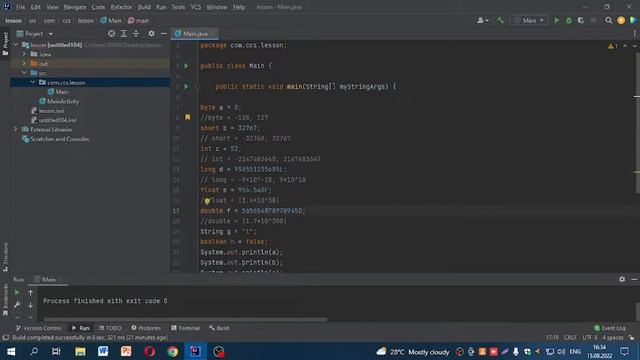
Task: Open the Refactor menu
Action: 121,7
